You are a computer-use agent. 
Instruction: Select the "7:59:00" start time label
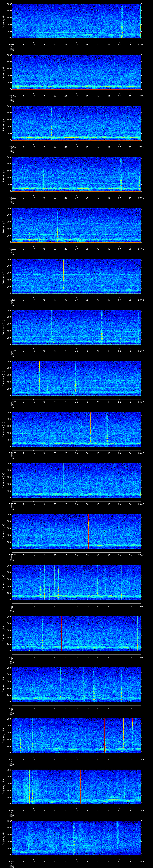coord(12,708)
